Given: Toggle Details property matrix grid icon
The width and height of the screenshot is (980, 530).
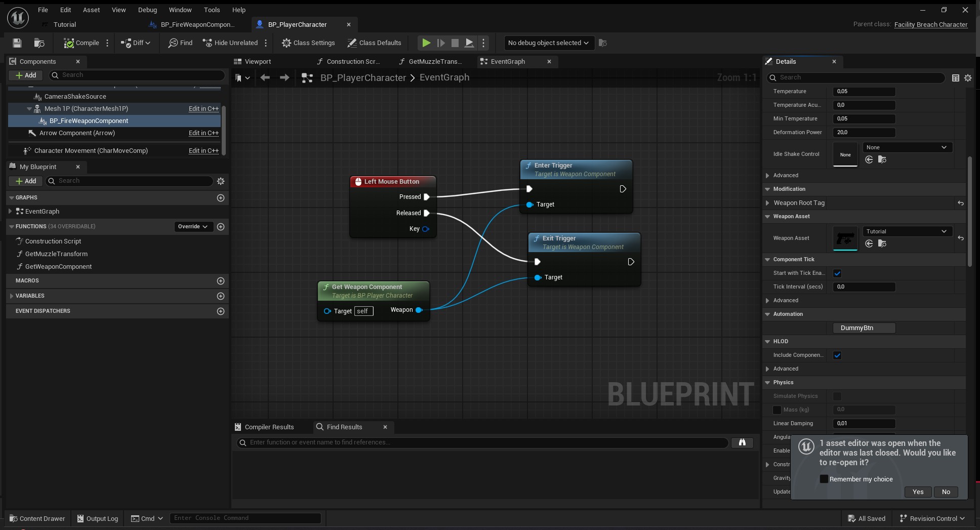Looking at the screenshot, I should click(956, 78).
